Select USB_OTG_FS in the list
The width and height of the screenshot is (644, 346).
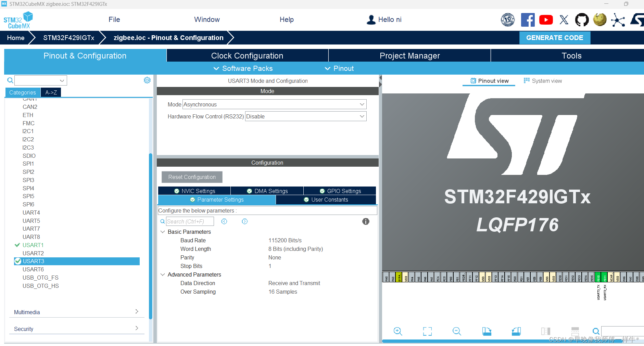click(x=40, y=278)
